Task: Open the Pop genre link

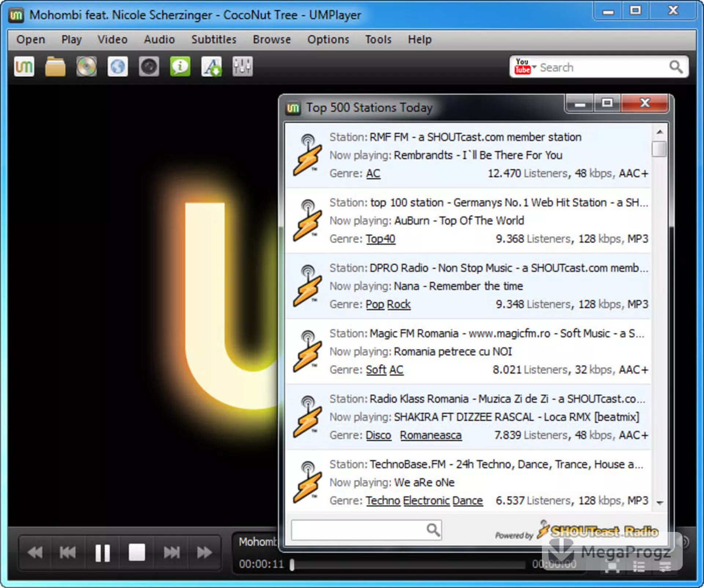Action: [x=375, y=304]
